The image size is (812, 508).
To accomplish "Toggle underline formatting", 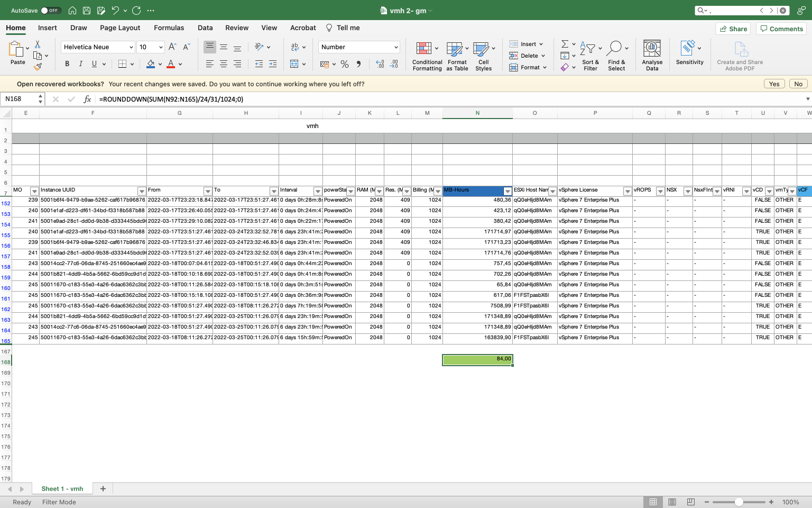I will coord(94,63).
